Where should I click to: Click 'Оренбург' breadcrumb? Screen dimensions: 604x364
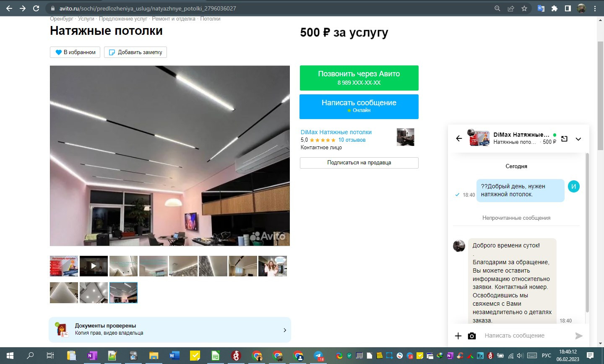pos(61,19)
